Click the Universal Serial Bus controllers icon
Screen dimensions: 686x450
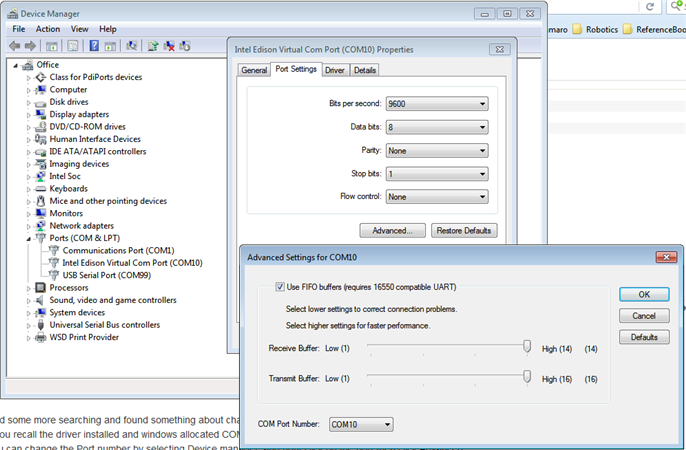40,325
